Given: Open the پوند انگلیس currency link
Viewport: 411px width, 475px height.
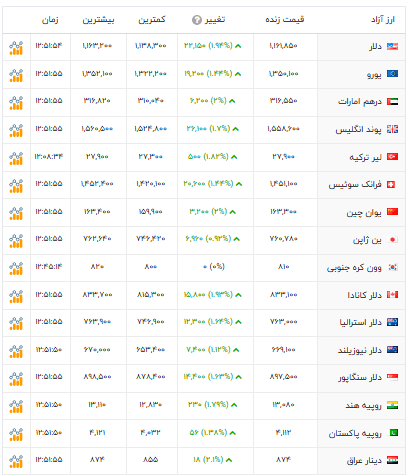Looking at the screenshot, I should (358, 129).
